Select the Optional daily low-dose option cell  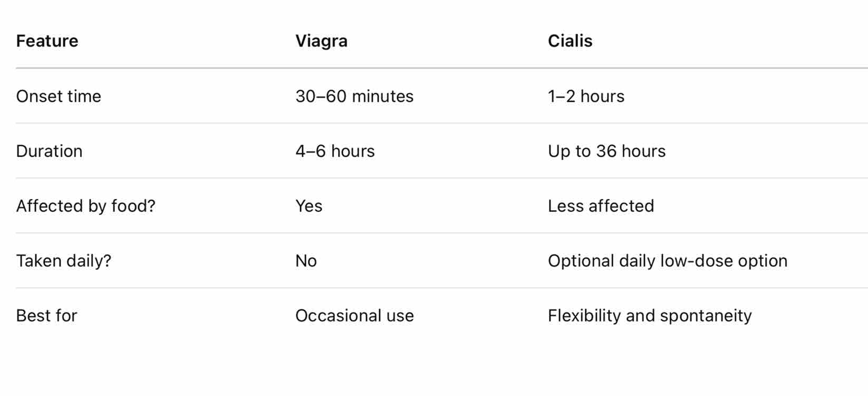(x=667, y=261)
